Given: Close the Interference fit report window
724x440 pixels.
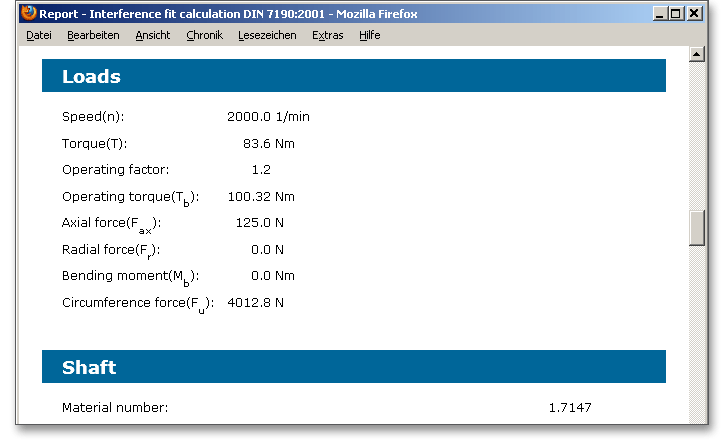Looking at the screenshot, I should click(696, 14).
